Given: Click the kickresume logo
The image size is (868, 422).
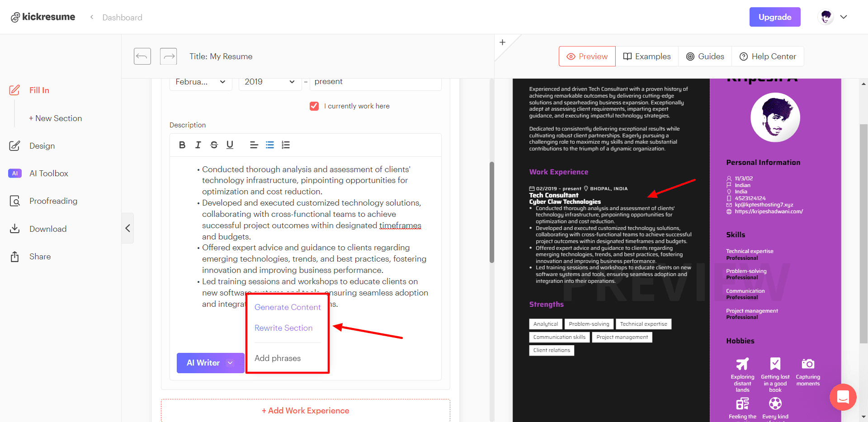Looking at the screenshot, I should coord(43,17).
